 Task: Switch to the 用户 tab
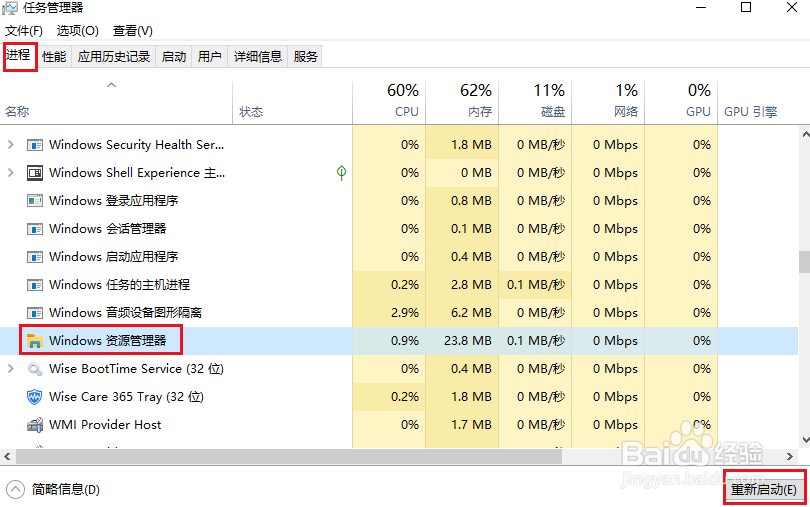[209, 56]
